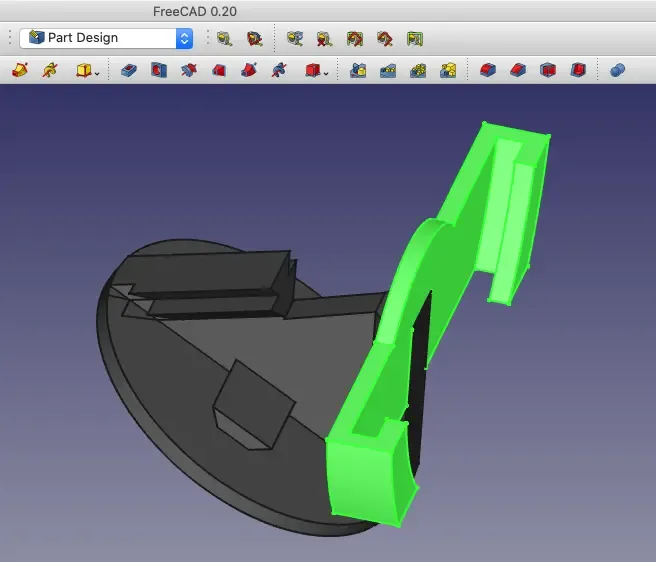Select the Subtractive pipe tool

coord(249,70)
